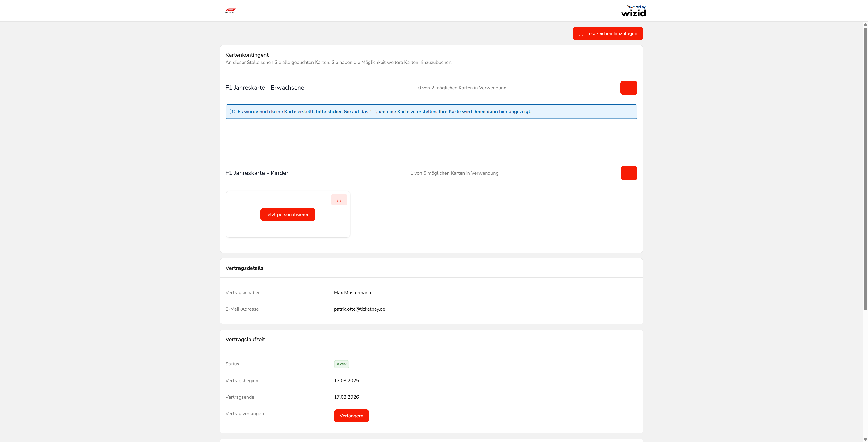Click the Vertragslaufzeit section header

(x=245, y=339)
